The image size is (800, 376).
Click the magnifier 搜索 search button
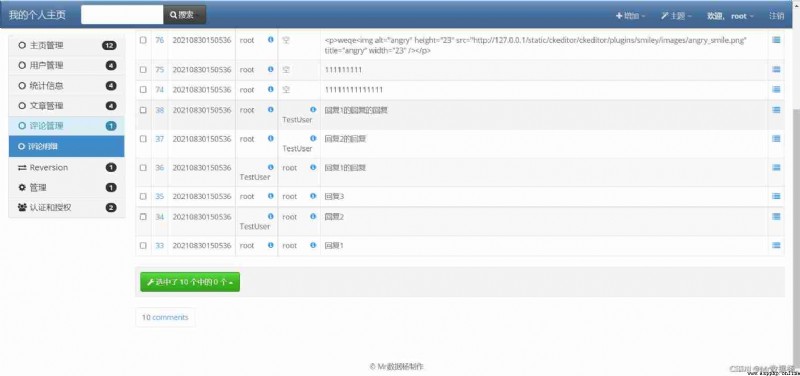pyautogui.click(x=185, y=15)
